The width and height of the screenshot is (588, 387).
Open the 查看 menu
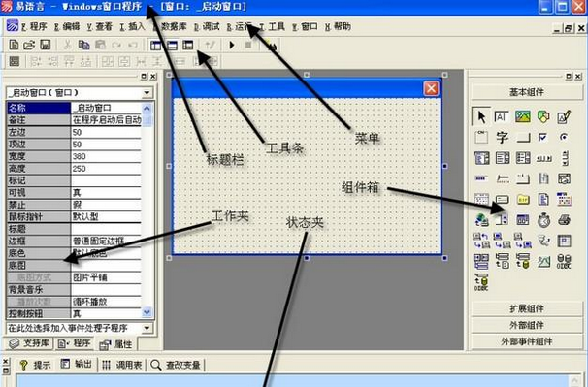99,26
